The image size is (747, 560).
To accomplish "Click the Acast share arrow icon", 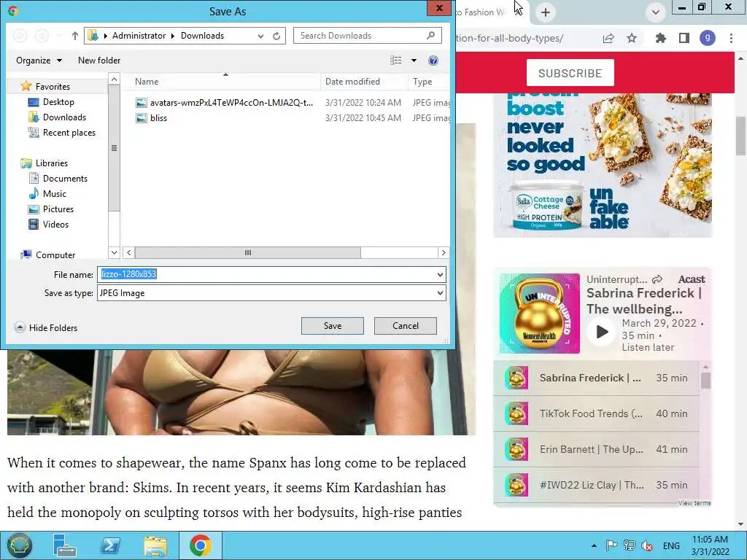I will (x=657, y=279).
